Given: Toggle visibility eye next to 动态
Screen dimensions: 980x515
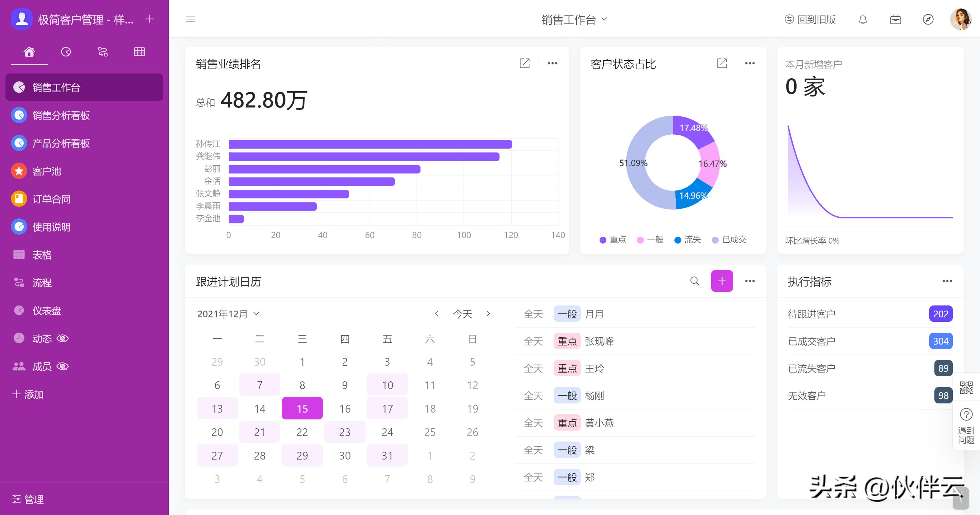Looking at the screenshot, I should coord(62,338).
